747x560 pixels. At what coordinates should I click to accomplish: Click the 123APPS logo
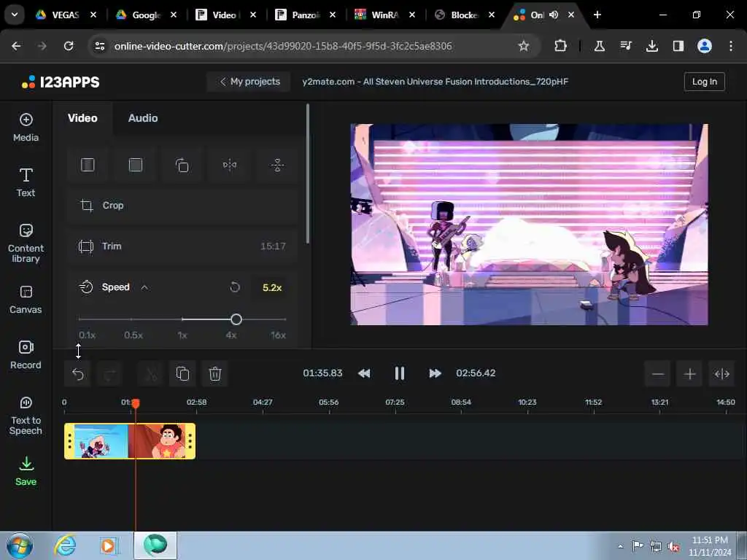(x=61, y=82)
